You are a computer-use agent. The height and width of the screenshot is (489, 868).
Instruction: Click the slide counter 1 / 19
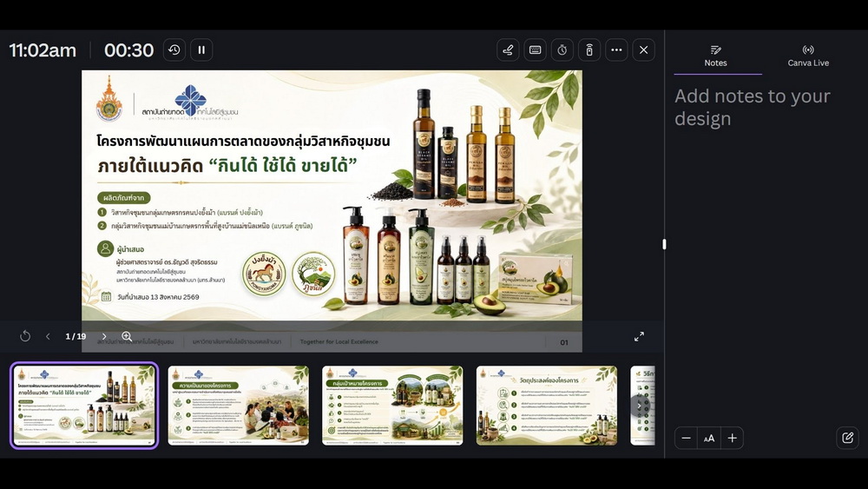point(76,336)
